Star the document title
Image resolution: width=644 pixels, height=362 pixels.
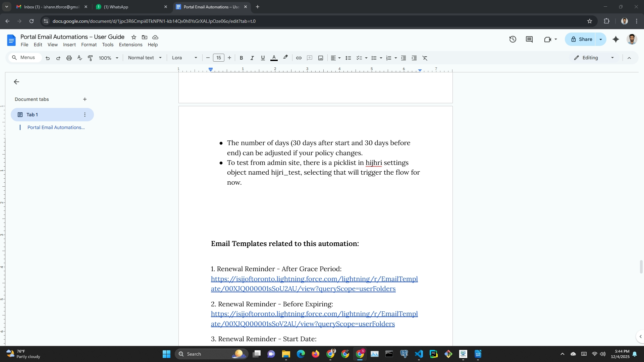(134, 37)
